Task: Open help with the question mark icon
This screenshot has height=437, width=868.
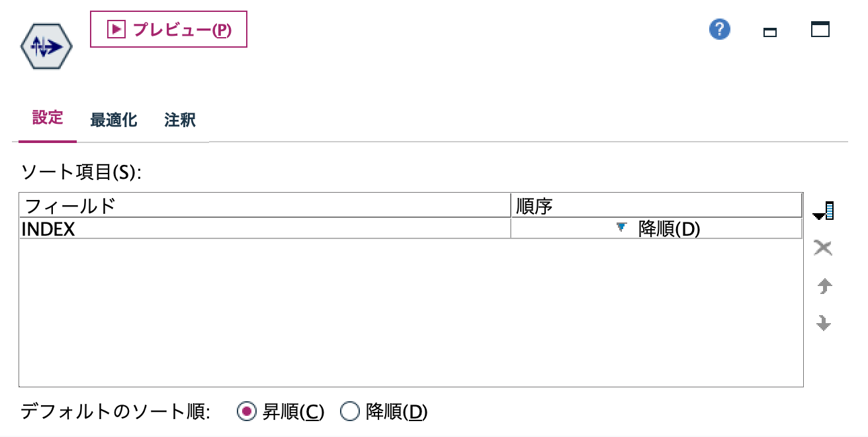Action: click(719, 29)
